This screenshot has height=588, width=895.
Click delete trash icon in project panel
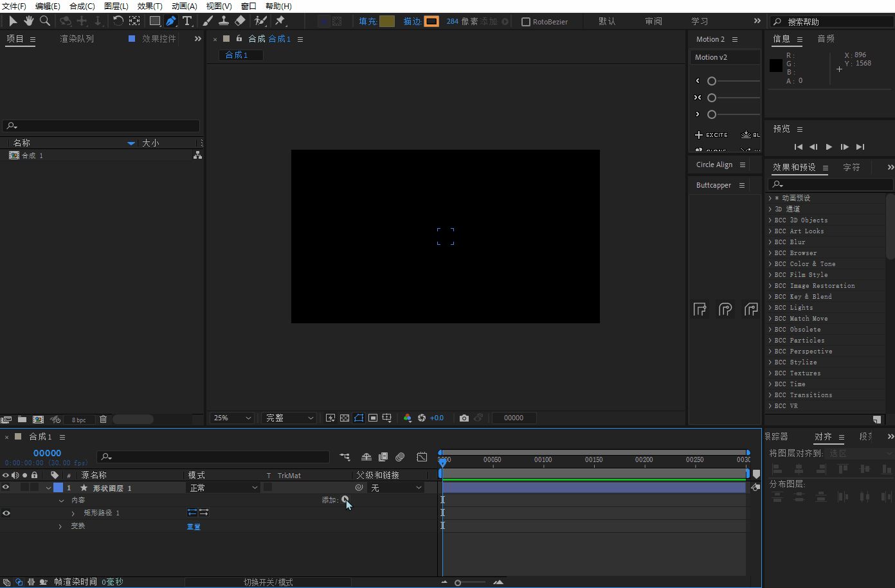[x=103, y=419]
